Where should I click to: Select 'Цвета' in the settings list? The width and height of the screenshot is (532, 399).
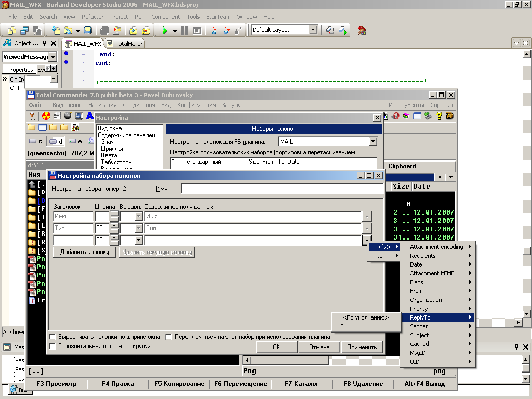point(109,155)
